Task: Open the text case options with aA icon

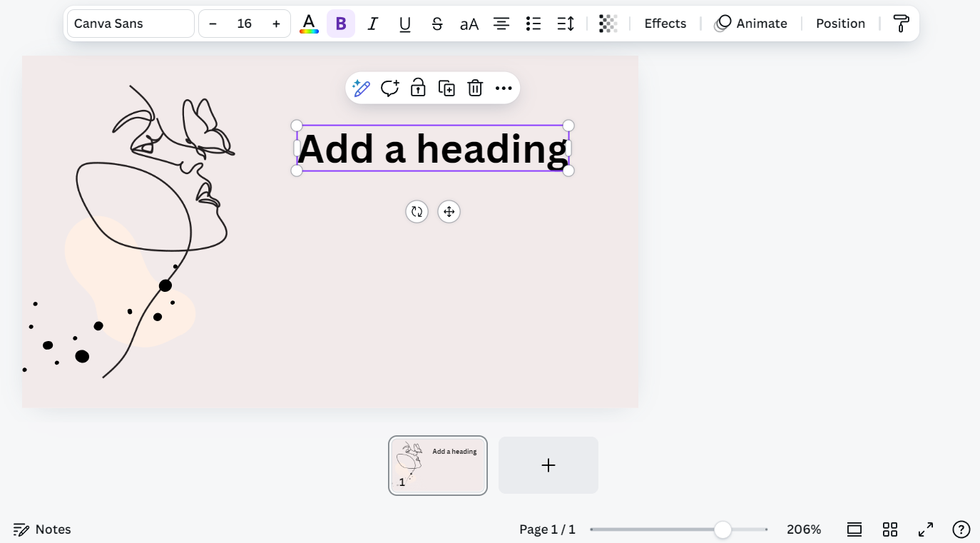Action: pyautogui.click(x=469, y=23)
